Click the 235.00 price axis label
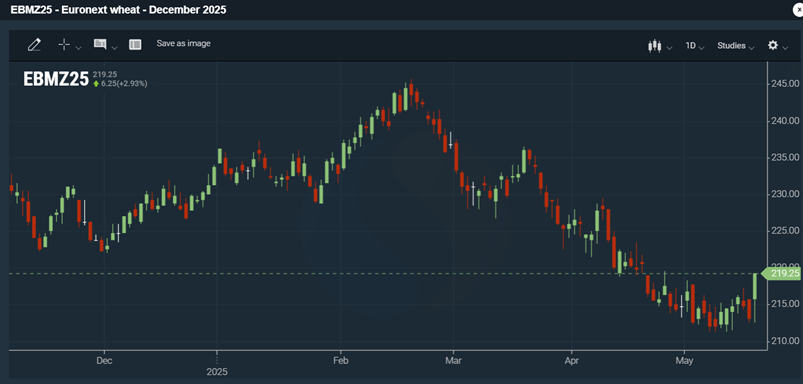 click(785, 157)
